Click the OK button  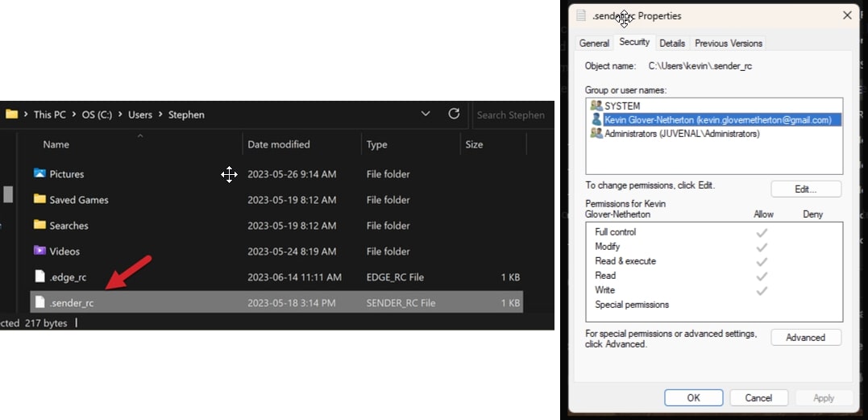pos(694,397)
